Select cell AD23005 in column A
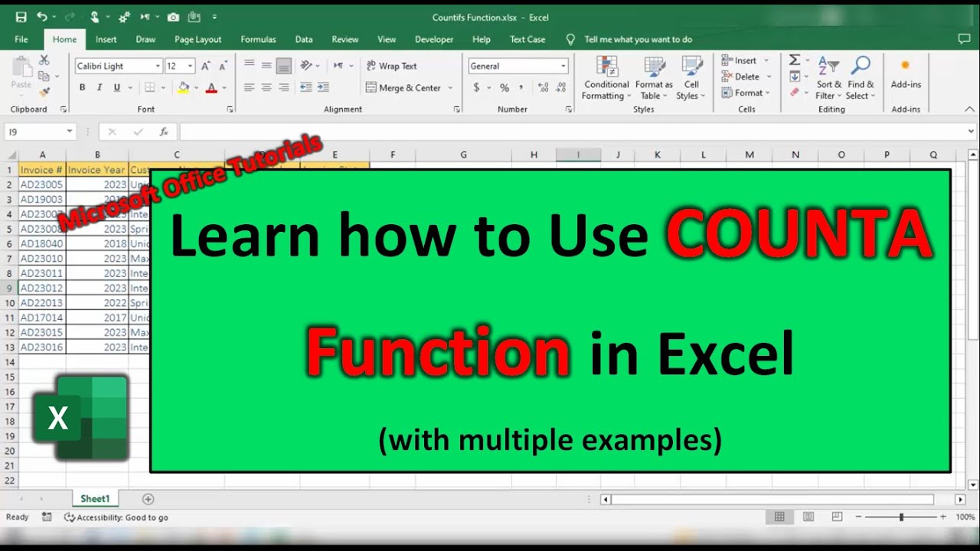The image size is (980, 551). [x=42, y=184]
